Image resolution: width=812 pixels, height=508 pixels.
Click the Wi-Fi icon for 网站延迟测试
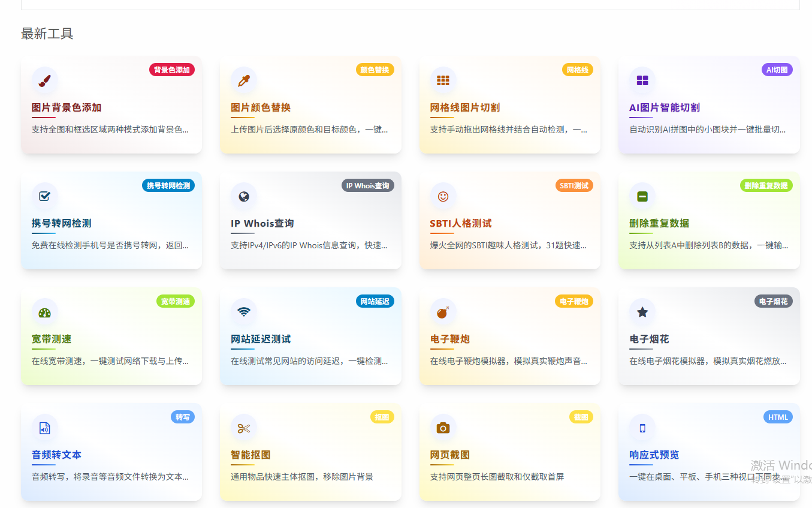(x=244, y=312)
